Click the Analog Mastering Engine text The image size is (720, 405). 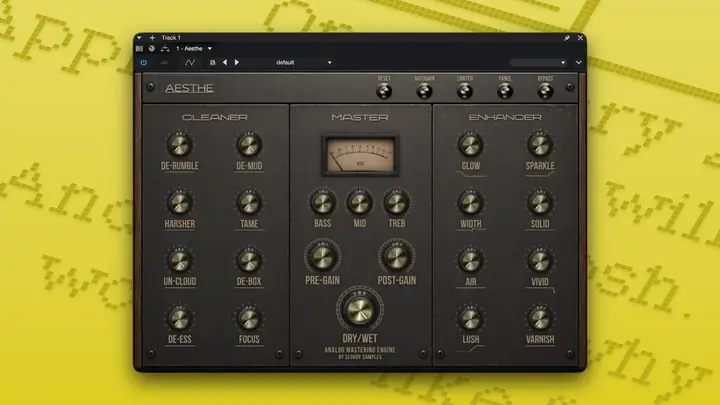point(360,350)
